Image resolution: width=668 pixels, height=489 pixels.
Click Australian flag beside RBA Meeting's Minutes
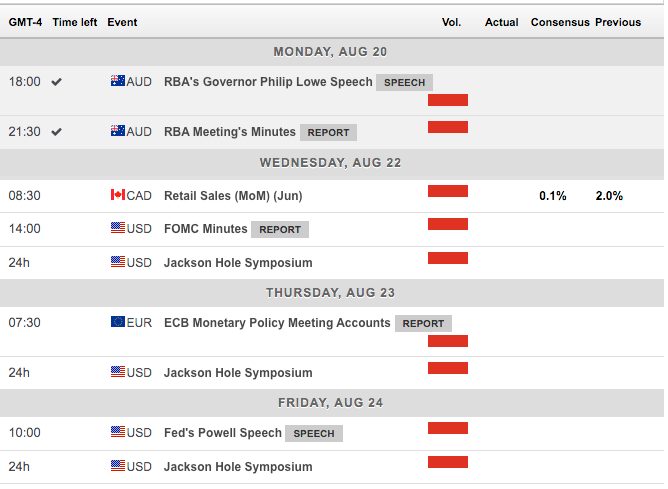(118, 132)
